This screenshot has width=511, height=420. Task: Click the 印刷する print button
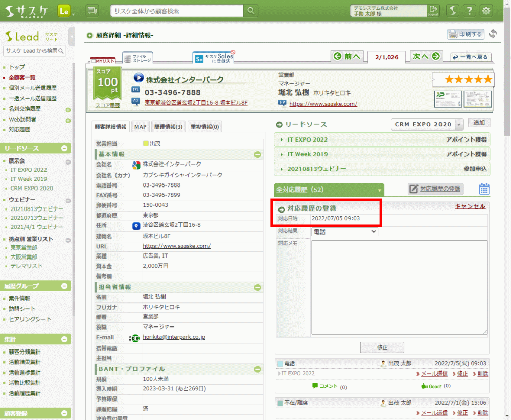[x=466, y=34]
